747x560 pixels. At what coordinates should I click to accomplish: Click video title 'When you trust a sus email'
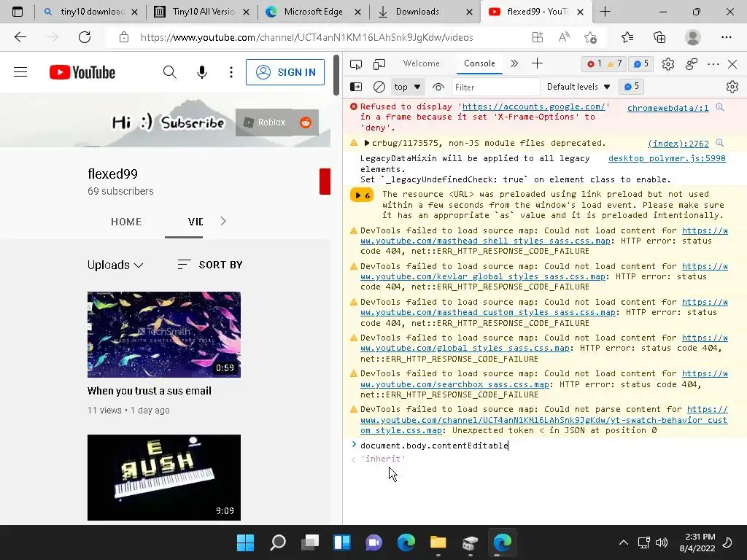(x=149, y=391)
